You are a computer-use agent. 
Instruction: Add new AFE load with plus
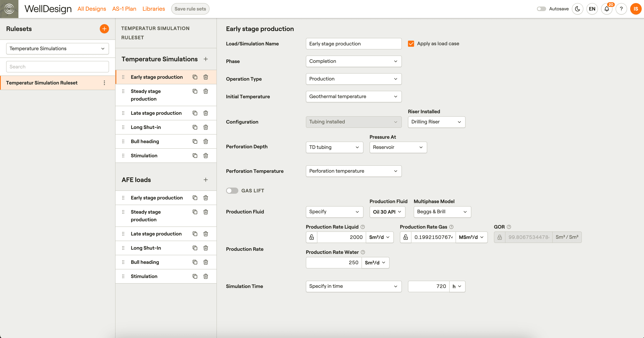click(x=206, y=180)
